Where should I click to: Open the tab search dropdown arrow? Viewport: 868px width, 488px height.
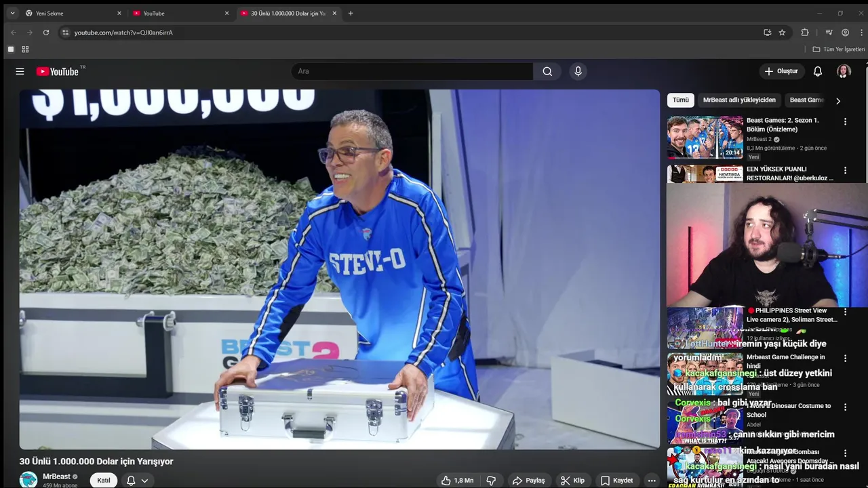12,13
